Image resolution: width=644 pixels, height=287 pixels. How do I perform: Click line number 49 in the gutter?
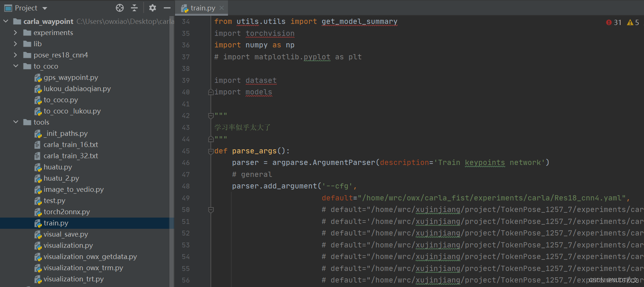(186, 198)
